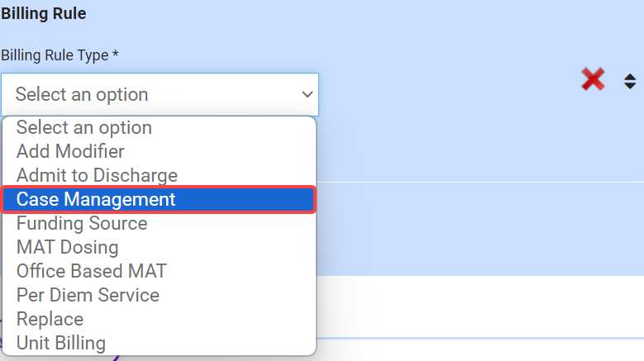Screen dimensions: 644x361
Task: Pick the Office Based MAT option
Action: (x=91, y=271)
